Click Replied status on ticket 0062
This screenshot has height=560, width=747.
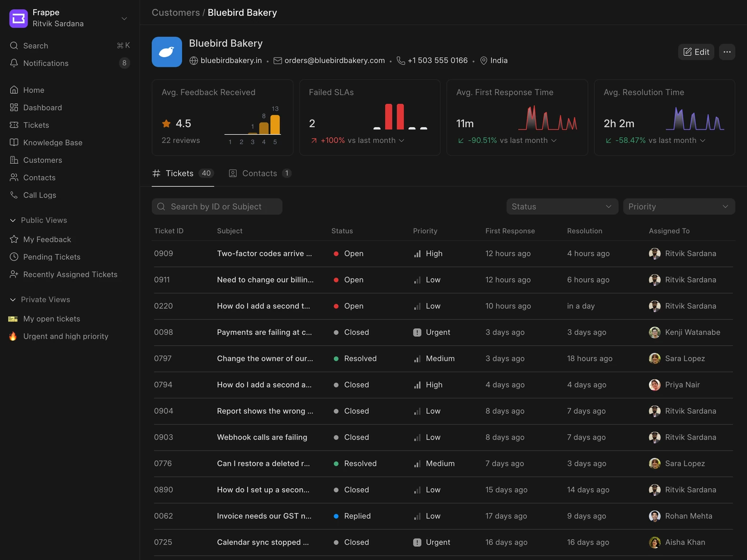[x=352, y=516]
